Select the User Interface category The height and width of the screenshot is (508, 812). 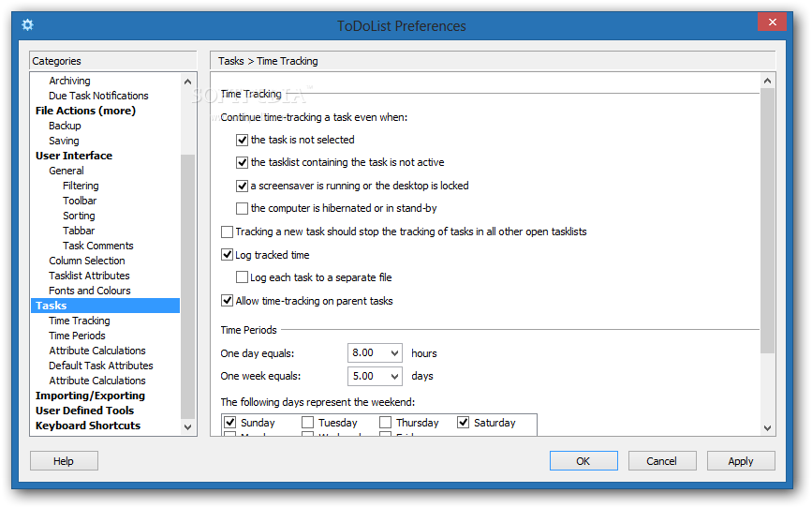pyautogui.click(x=74, y=156)
